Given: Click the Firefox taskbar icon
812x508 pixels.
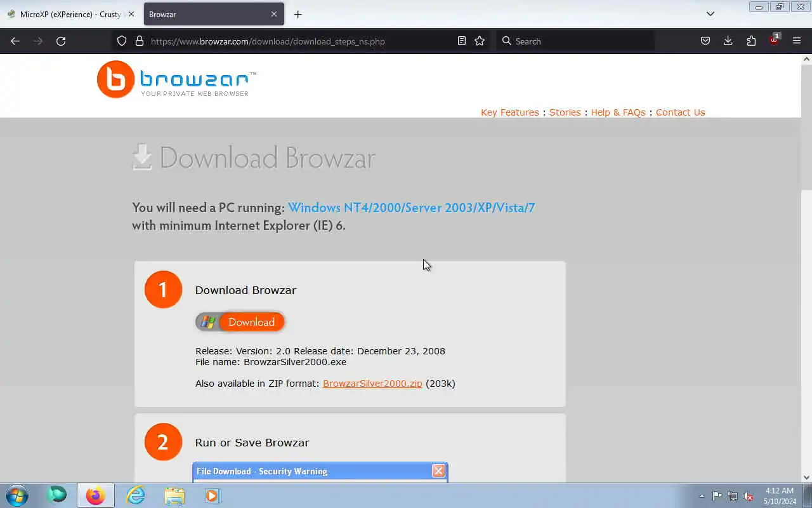Looking at the screenshot, I should click(x=96, y=495).
